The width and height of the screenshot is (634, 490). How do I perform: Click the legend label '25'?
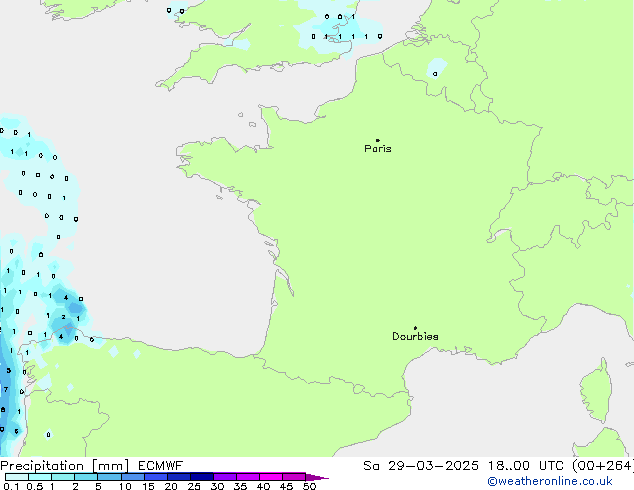pos(194,486)
